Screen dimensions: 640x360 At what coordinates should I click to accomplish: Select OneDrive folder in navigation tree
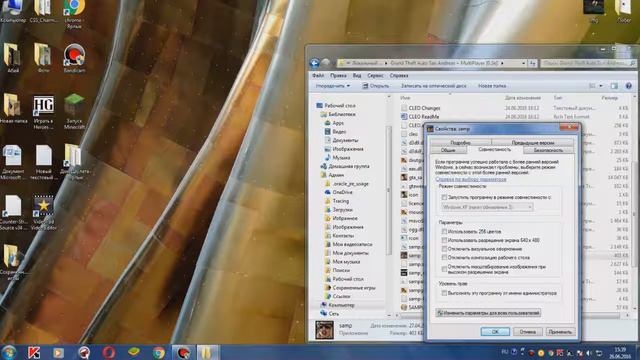[338, 192]
